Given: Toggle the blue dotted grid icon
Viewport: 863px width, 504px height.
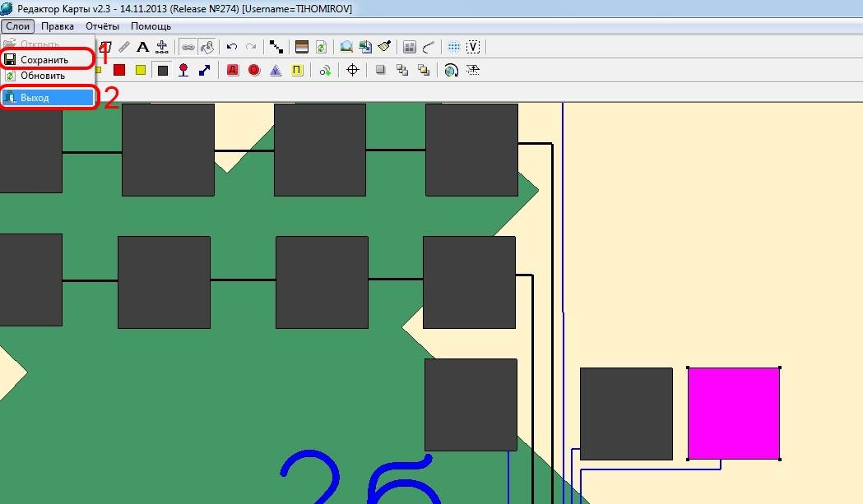Looking at the screenshot, I should click(x=453, y=48).
